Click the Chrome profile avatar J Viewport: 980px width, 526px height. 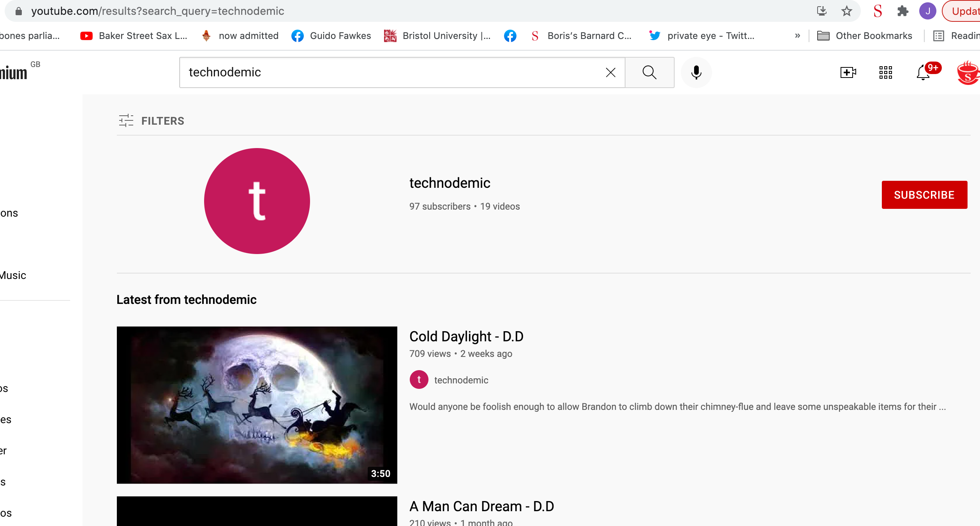[927, 11]
